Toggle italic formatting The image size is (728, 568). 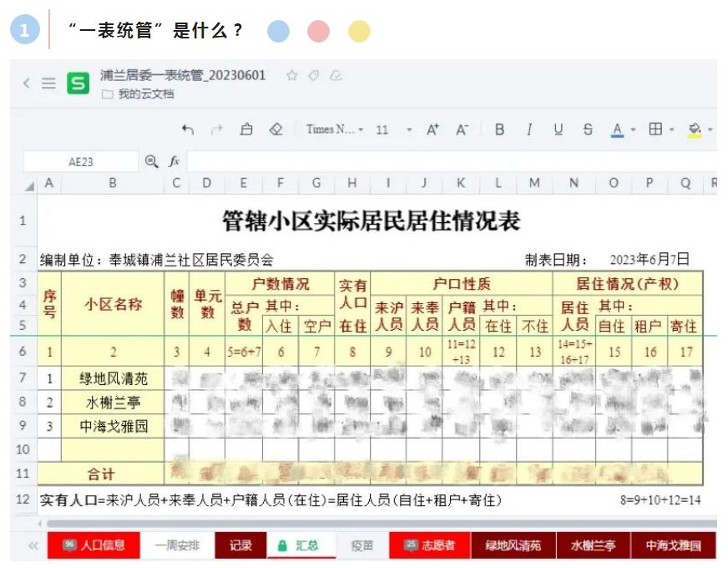(x=528, y=129)
